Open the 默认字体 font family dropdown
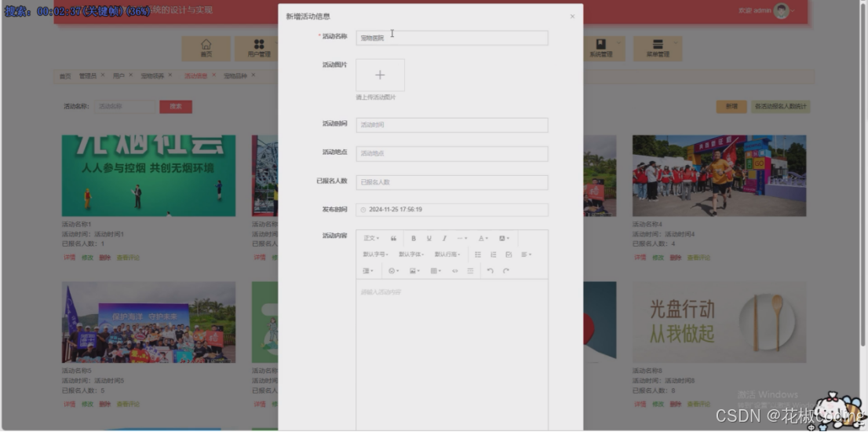The height and width of the screenshot is (432, 868). [411, 254]
